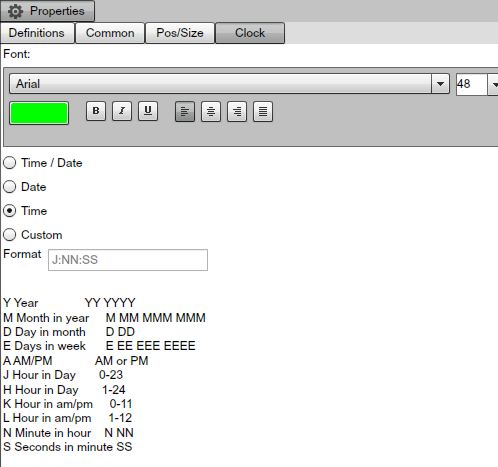Switch to the Definitions tab
Screen dimensions: 498x467
(x=37, y=33)
